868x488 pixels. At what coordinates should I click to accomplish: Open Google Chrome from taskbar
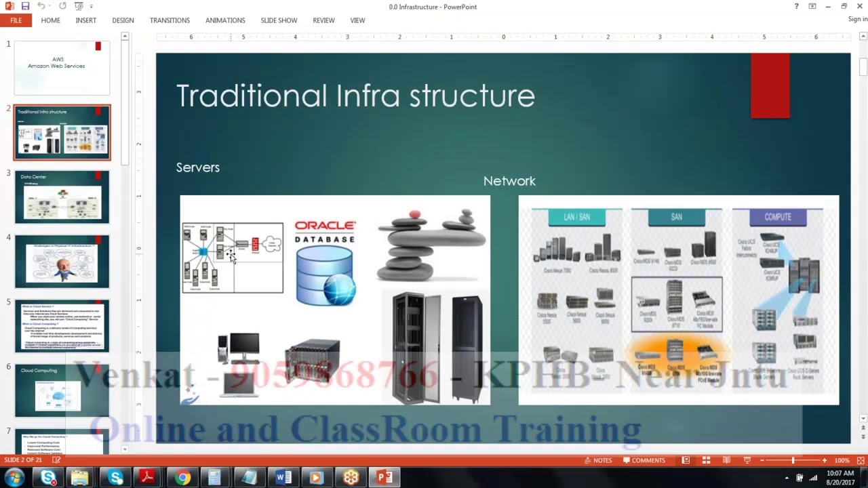(x=182, y=478)
